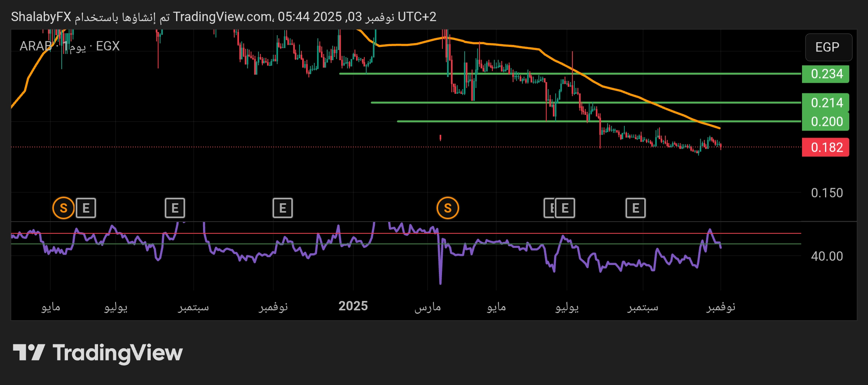
Task: Click the red 0.182 current price label
Action: click(825, 147)
